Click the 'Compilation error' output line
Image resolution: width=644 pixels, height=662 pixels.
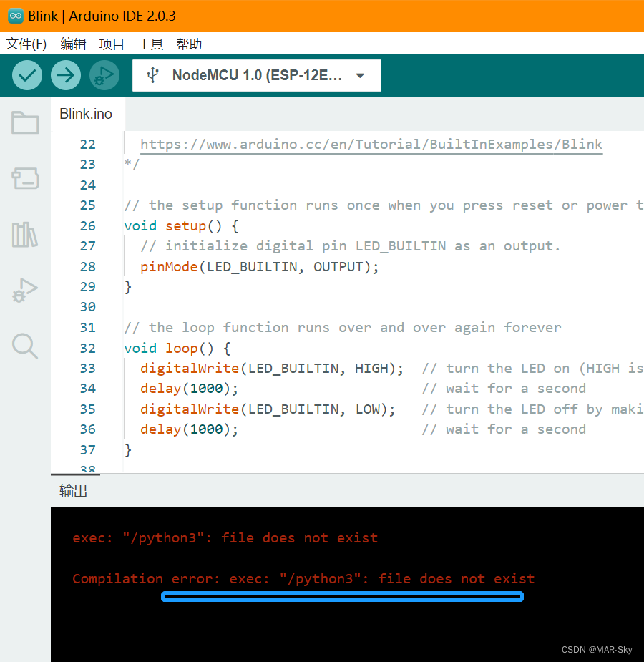(303, 578)
